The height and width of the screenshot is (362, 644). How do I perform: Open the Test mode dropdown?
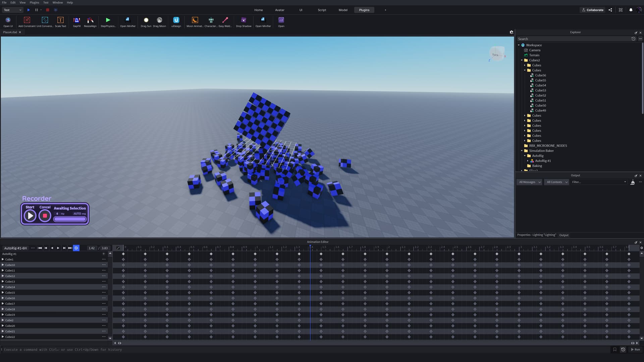(x=13, y=10)
